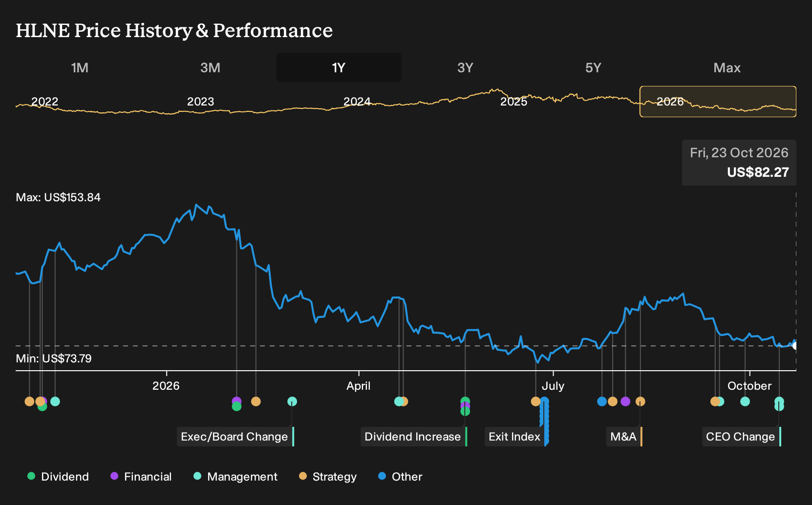Click purple Financial marker between 2026 and April
The width and height of the screenshot is (812, 505).
(x=236, y=401)
